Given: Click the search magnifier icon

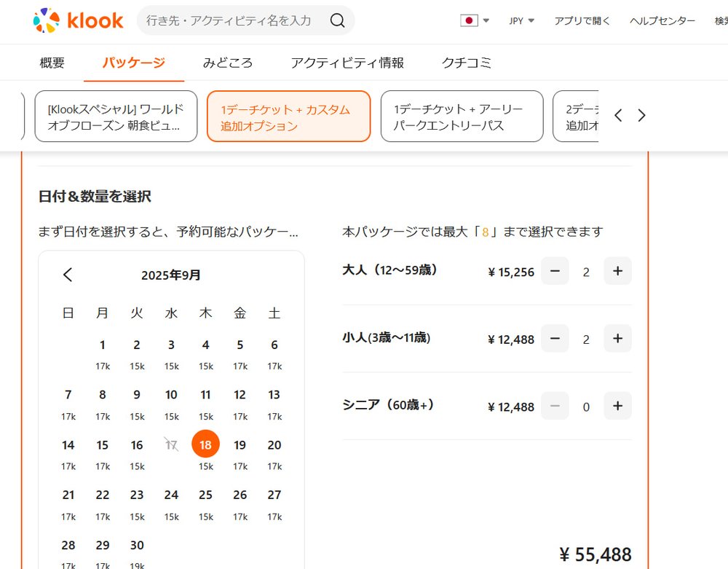Looking at the screenshot, I should [337, 21].
